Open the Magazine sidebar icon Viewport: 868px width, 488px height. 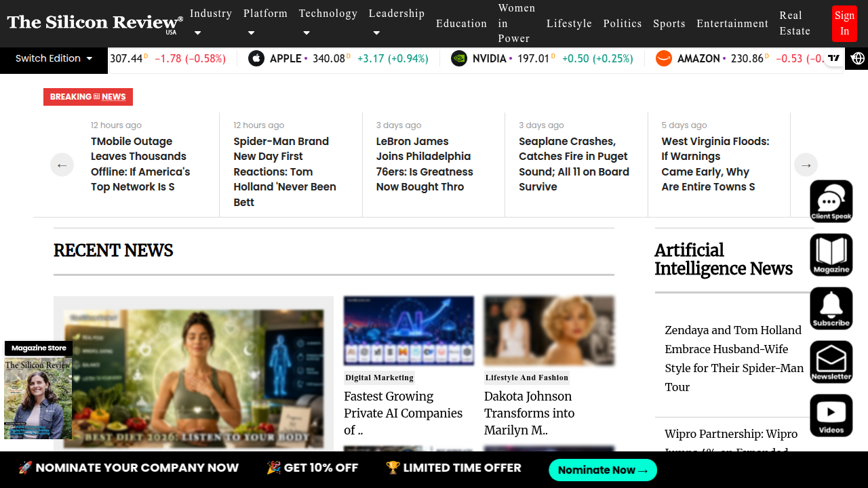coord(831,255)
